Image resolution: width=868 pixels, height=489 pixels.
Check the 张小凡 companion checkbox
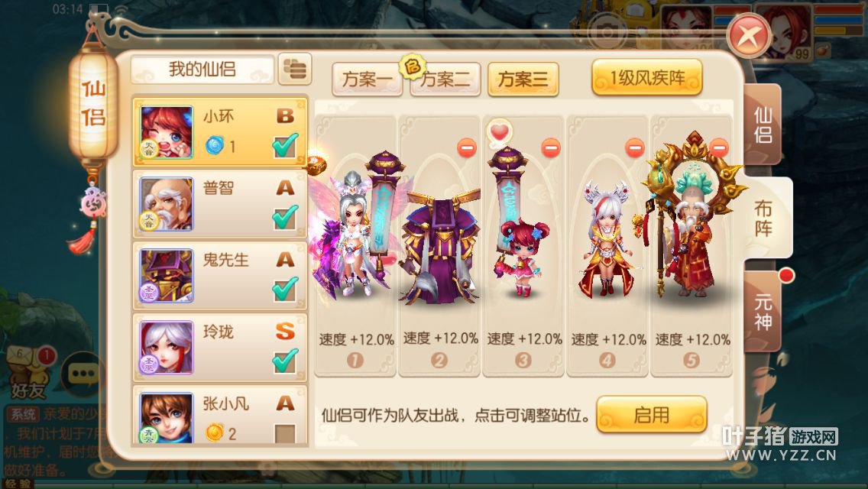[x=285, y=433]
